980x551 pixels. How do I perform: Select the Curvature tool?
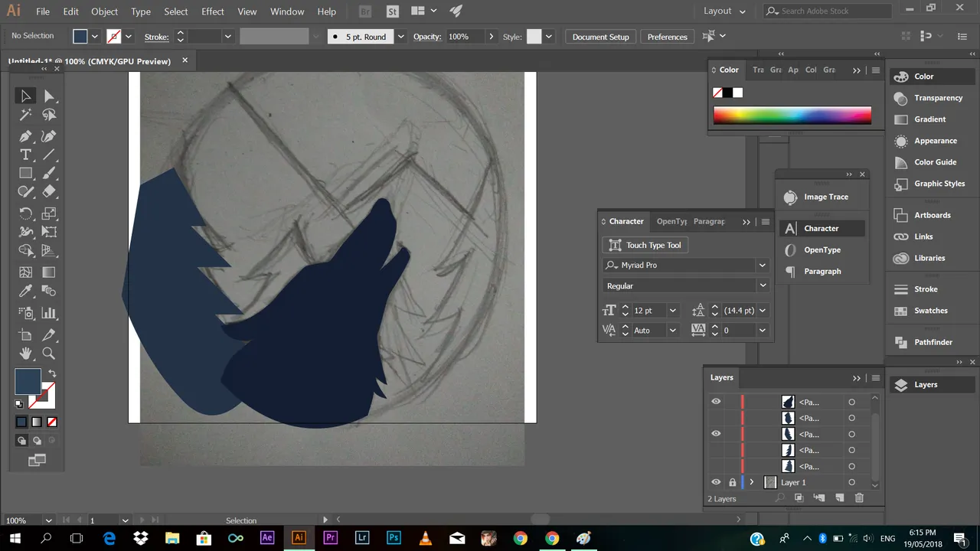[x=49, y=136]
